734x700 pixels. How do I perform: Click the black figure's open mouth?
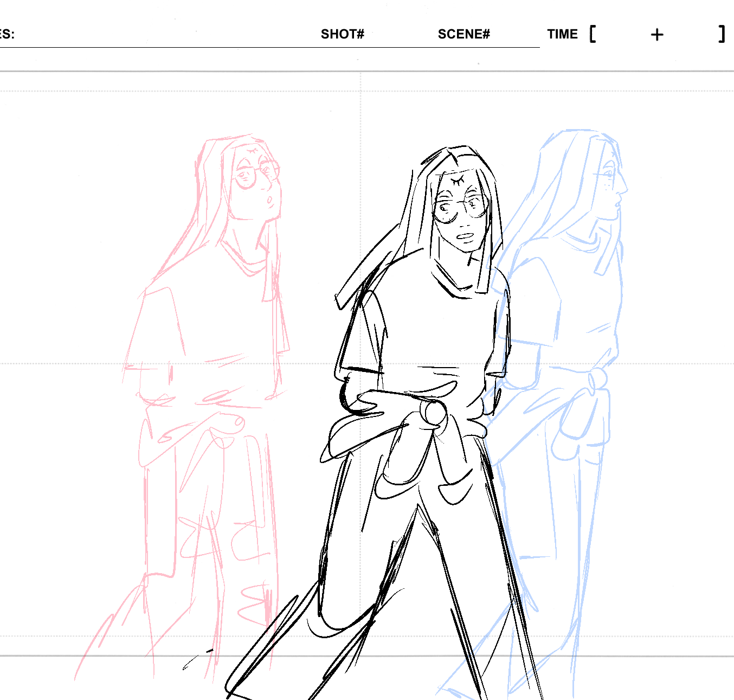(x=466, y=236)
